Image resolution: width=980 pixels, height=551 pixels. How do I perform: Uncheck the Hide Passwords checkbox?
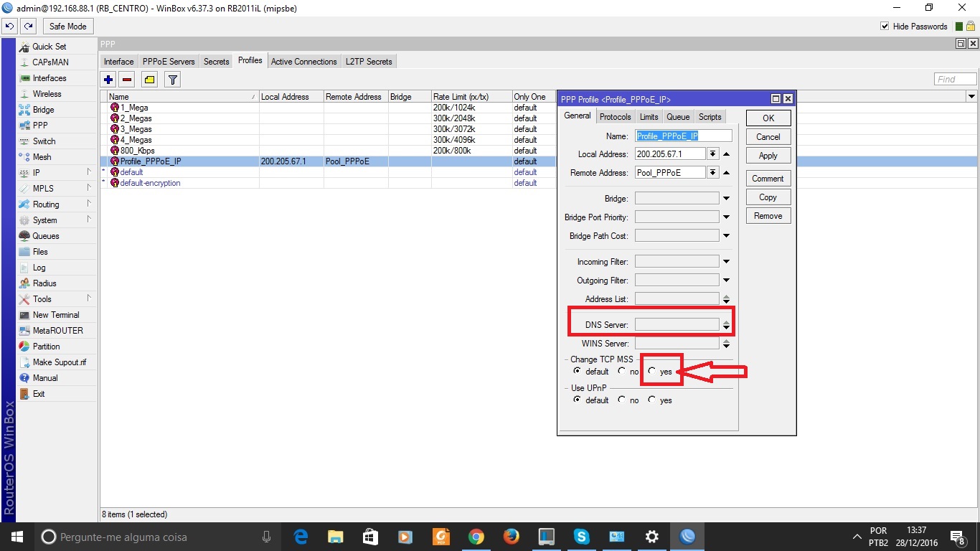point(885,27)
